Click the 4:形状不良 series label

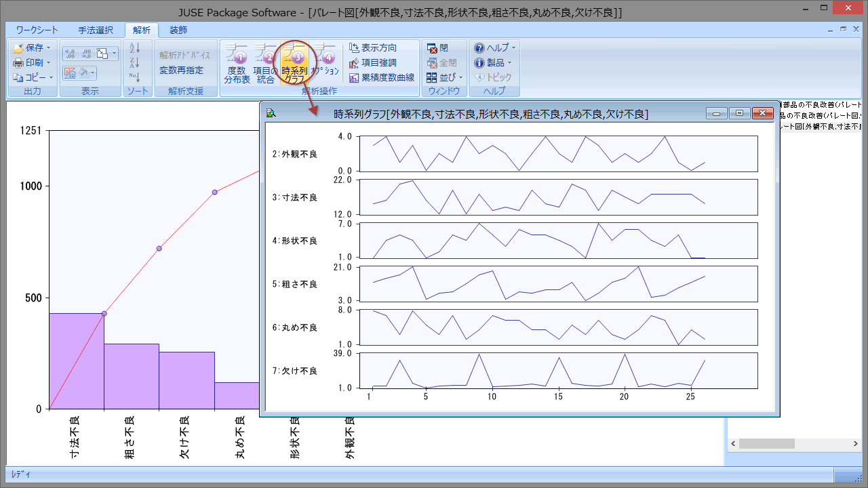[x=295, y=241]
